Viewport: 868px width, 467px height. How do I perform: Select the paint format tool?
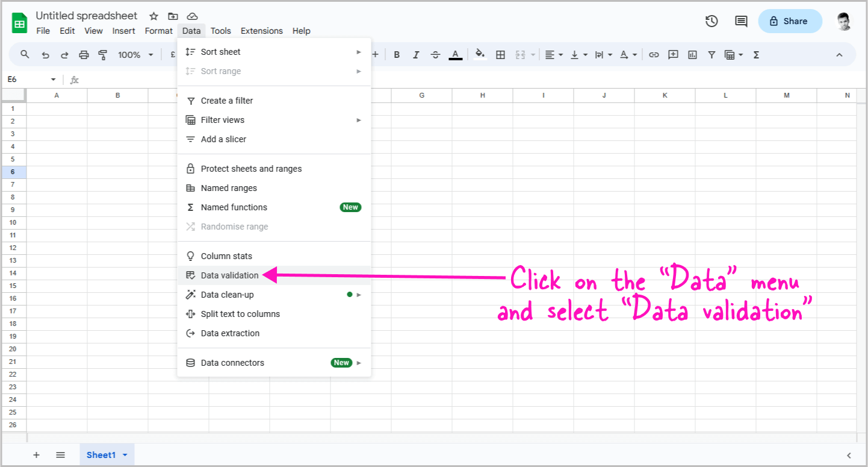point(103,54)
